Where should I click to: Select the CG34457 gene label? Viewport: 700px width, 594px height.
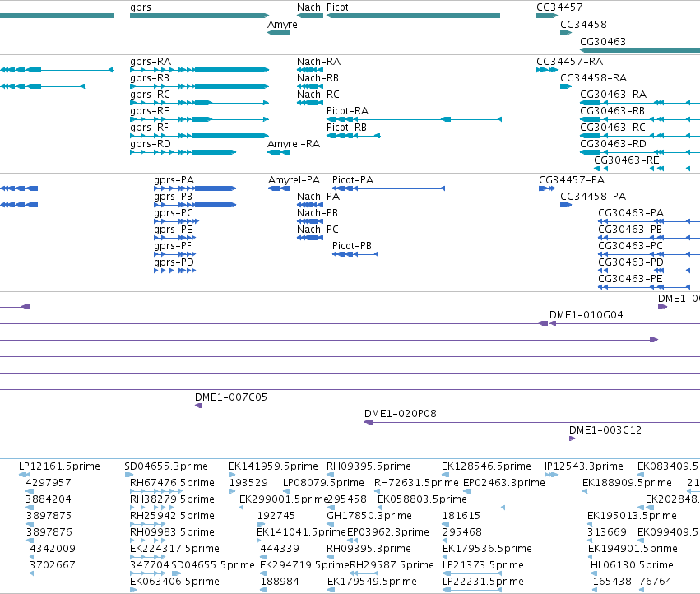[x=559, y=7]
